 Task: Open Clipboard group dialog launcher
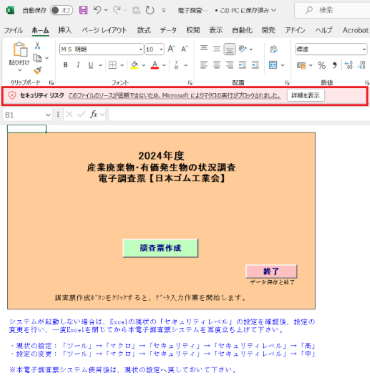click(51, 82)
